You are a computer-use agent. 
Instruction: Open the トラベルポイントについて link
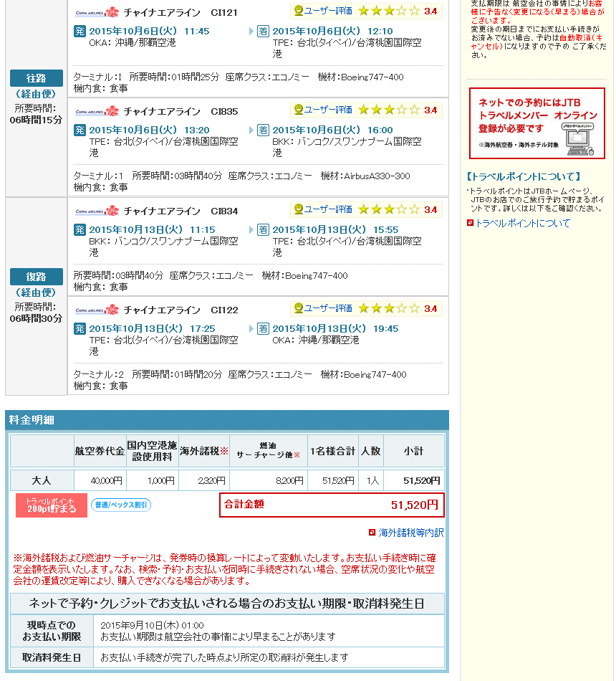pyautogui.click(x=522, y=223)
